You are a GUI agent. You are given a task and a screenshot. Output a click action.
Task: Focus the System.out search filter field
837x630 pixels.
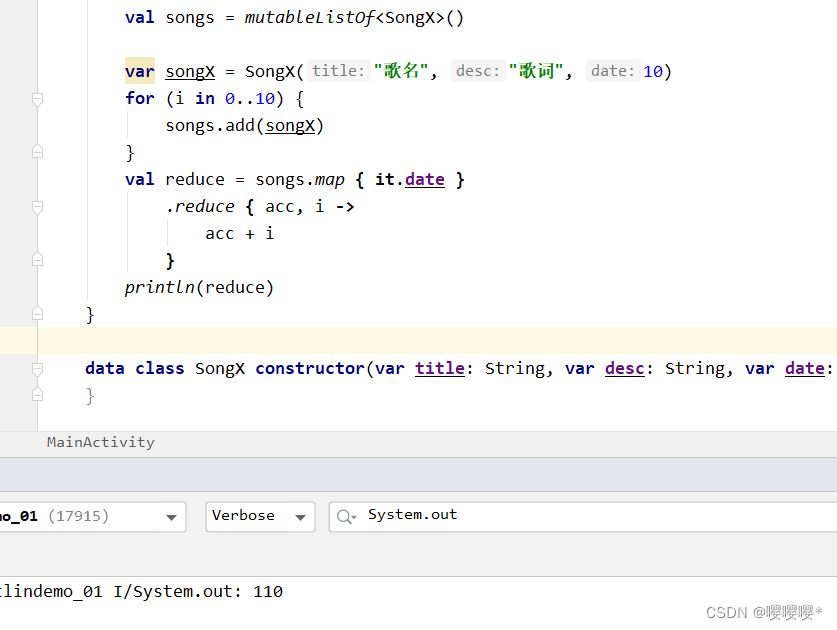[583, 516]
